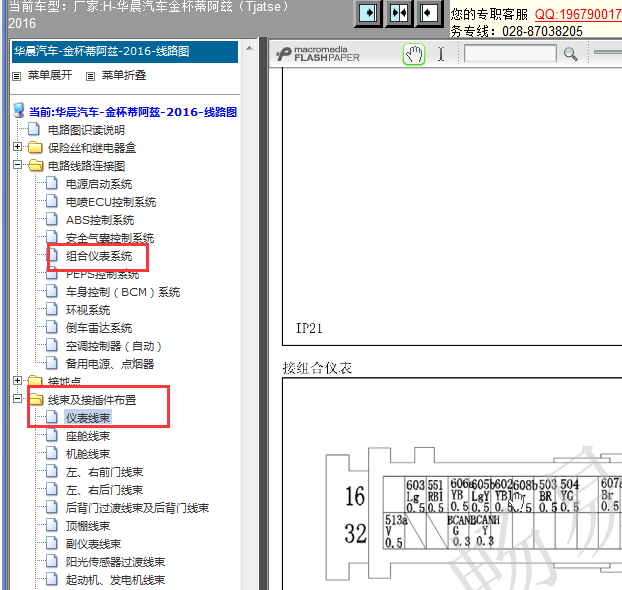
Task: Open 车身控制（BCM）系统 page
Action: click(x=123, y=292)
